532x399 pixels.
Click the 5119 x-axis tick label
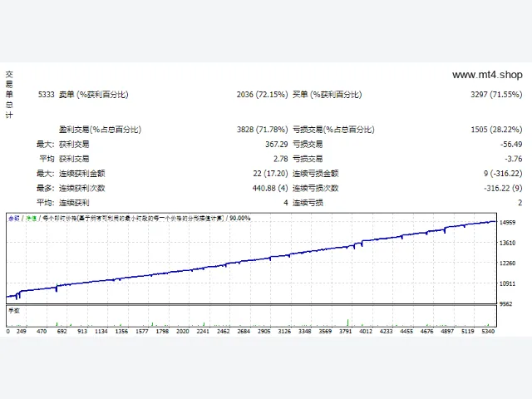467,331
